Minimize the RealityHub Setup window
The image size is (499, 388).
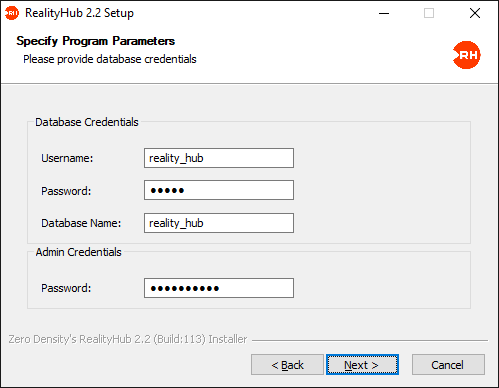(x=384, y=13)
